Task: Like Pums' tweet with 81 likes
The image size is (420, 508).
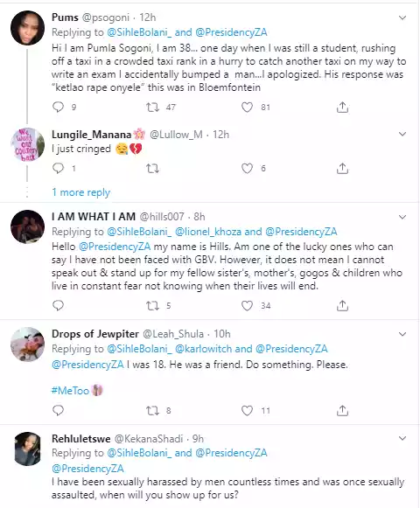Action: [x=247, y=107]
